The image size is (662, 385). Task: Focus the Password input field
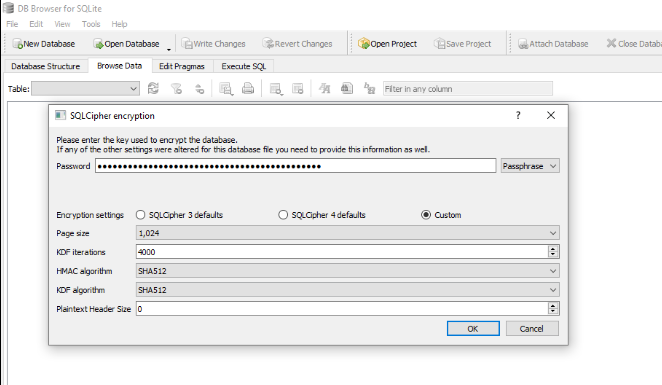pos(296,166)
